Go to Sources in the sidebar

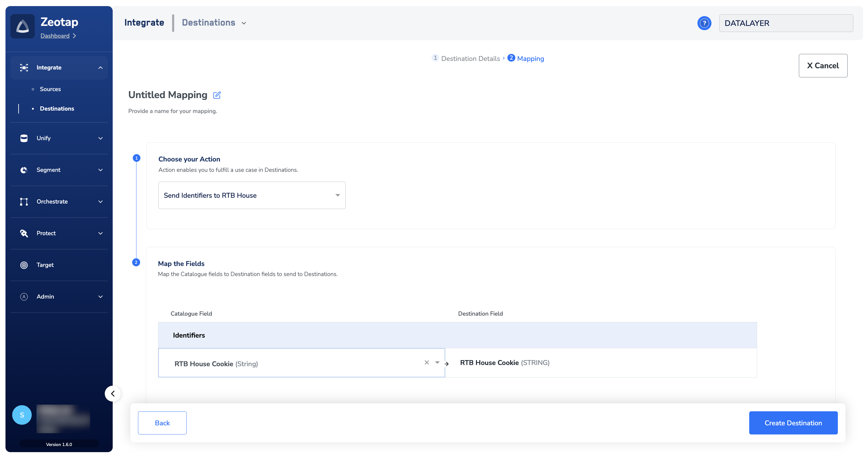(50, 89)
